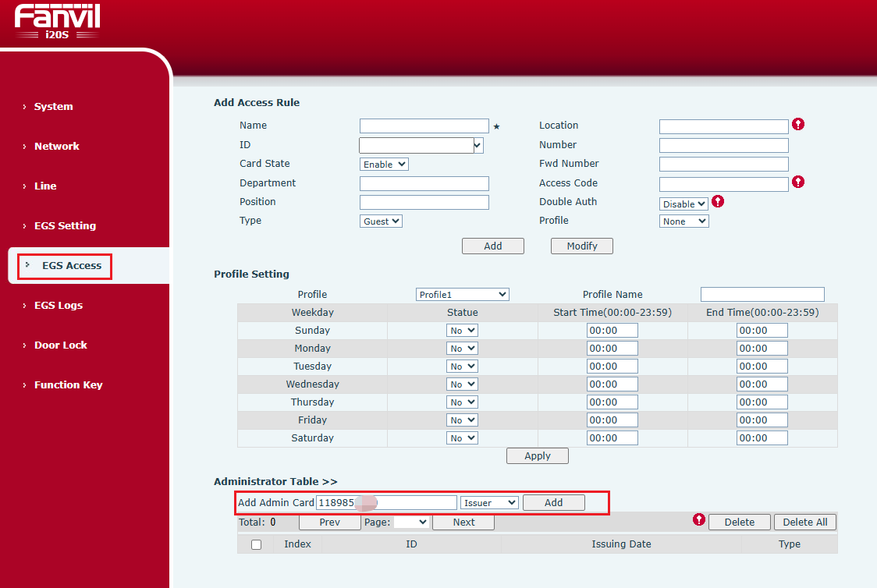Click the Add Admin Card number field
Viewport: 877px width, 588px height.
pyautogui.click(x=386, y=502)
